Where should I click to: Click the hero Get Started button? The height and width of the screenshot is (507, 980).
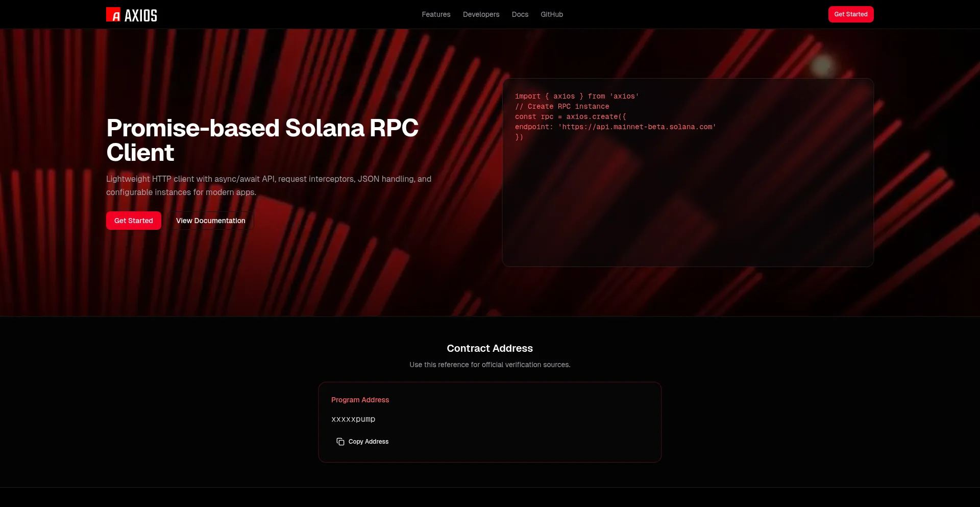pos(134,221)
